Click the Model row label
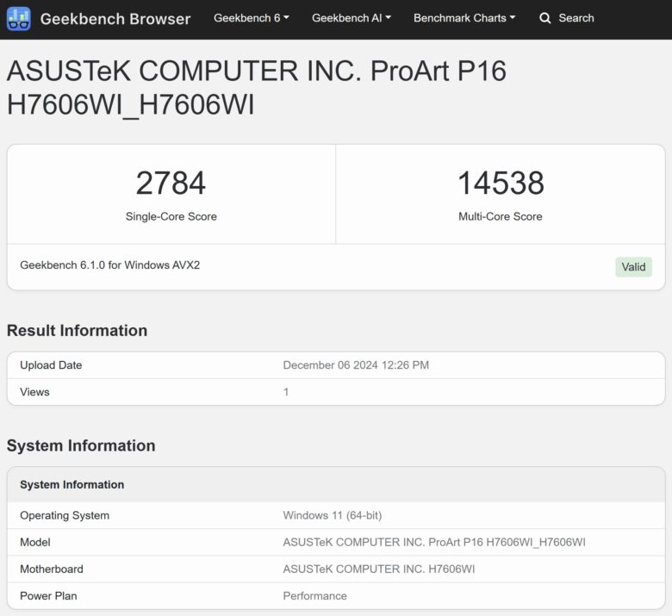The image size is (672, 616). (x=35, y=542)
